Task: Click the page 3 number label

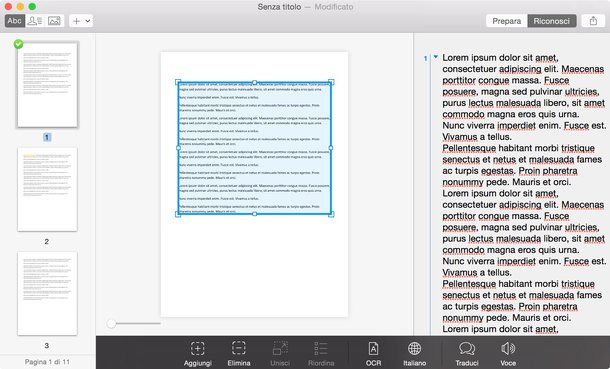Action: (47, 345)
